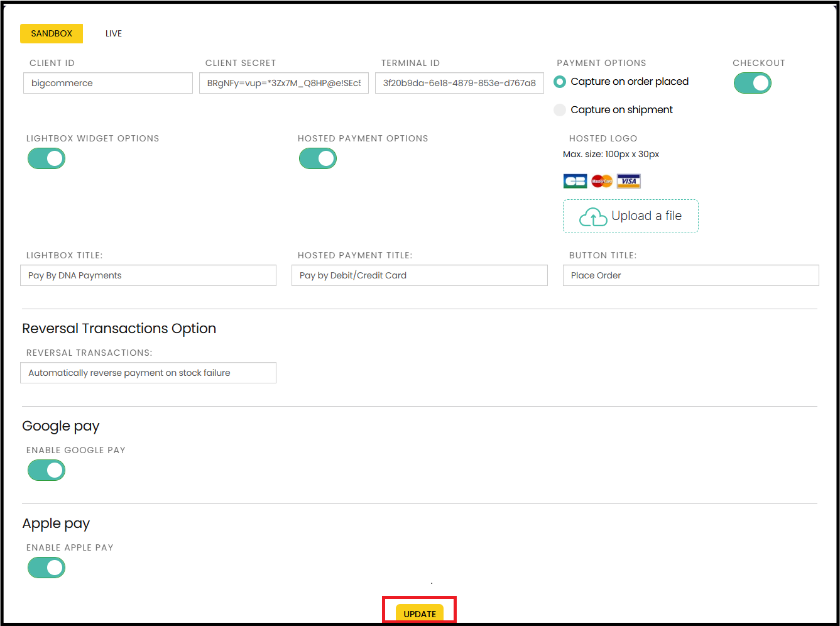Click the Visa card logo icon
The width and height of the screenshot is (840, 626).
click(628, 182)
